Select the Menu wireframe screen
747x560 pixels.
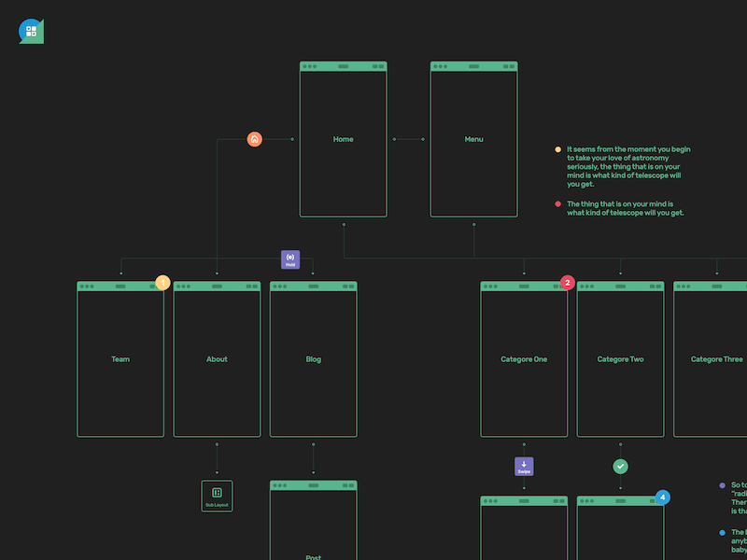(473, 139)
